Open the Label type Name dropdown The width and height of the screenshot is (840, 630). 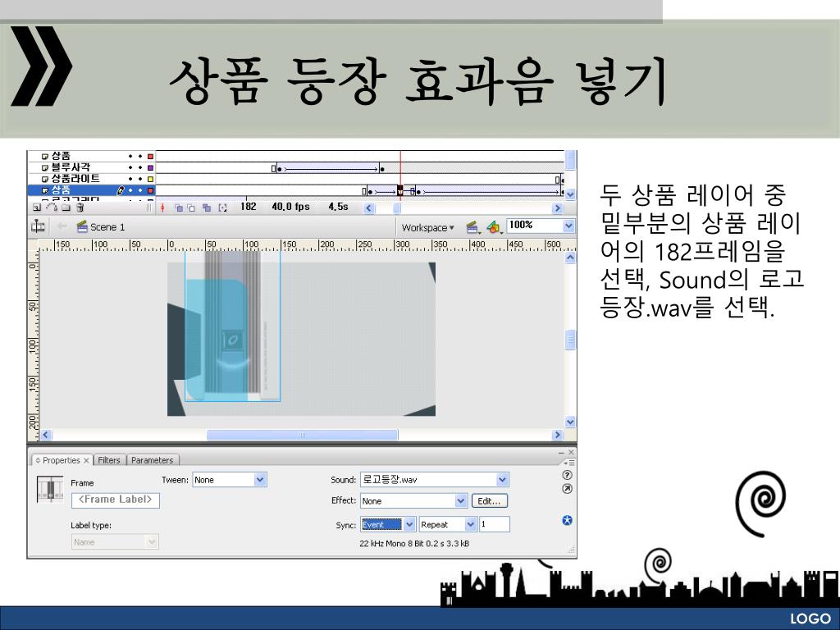(x=115, y=542)
